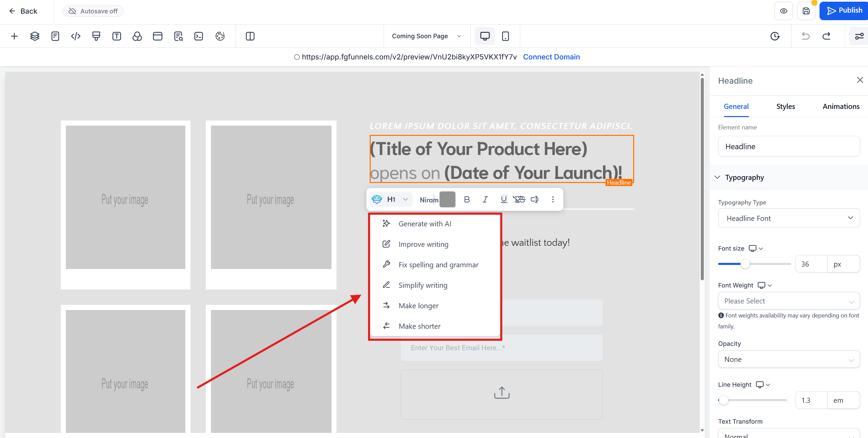
Task: Collapse the Typography section
Action: coord(717,178)
